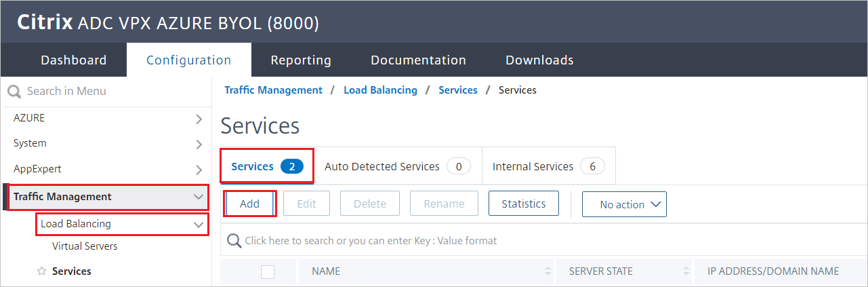Click the search magnifier icon in menu
This screenshot has height=287, width=868.
click(x=14, y=92)
